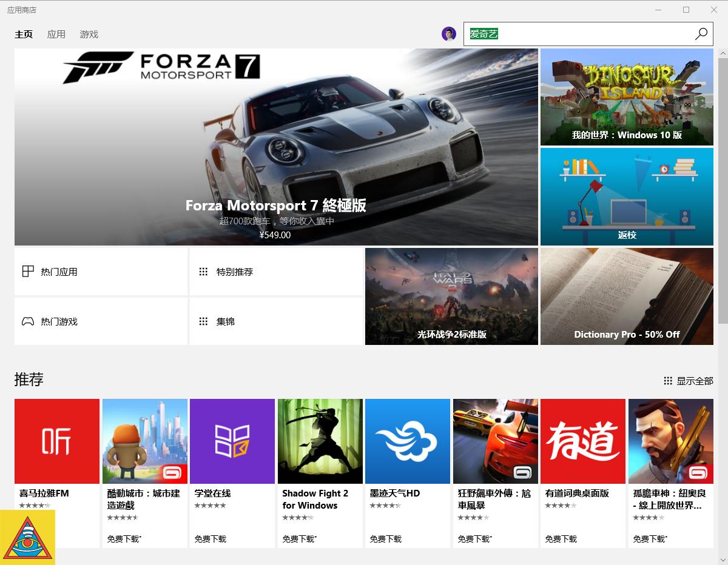Open the 返校 collection tile
Viewport: 728px width, 565px height.
627,196
